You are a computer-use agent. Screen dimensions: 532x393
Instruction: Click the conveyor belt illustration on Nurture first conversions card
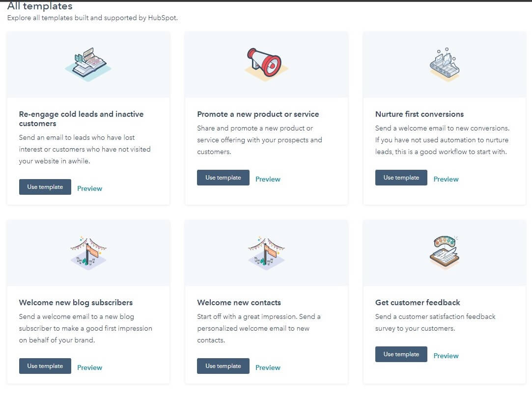[444, 63]
